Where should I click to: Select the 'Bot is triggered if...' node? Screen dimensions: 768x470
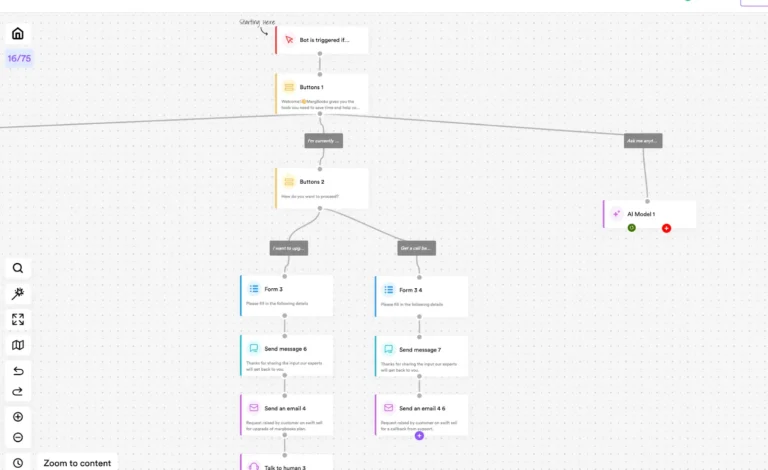[x=322, y=40]
